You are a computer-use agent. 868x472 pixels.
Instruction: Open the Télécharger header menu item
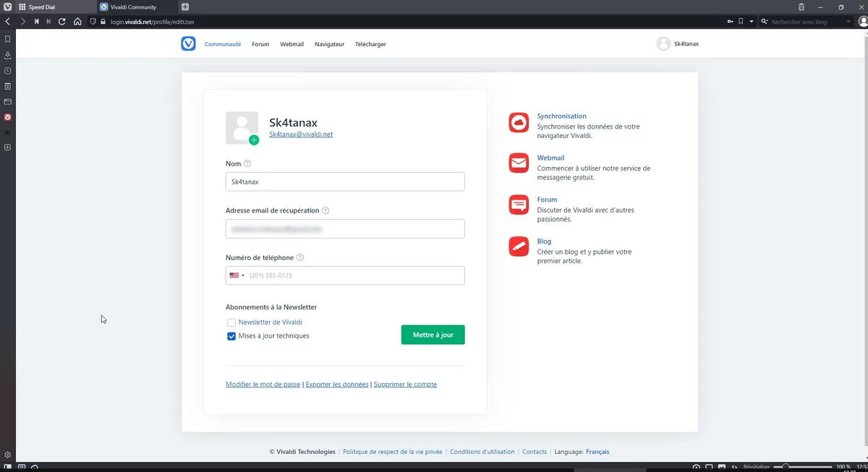370,44
